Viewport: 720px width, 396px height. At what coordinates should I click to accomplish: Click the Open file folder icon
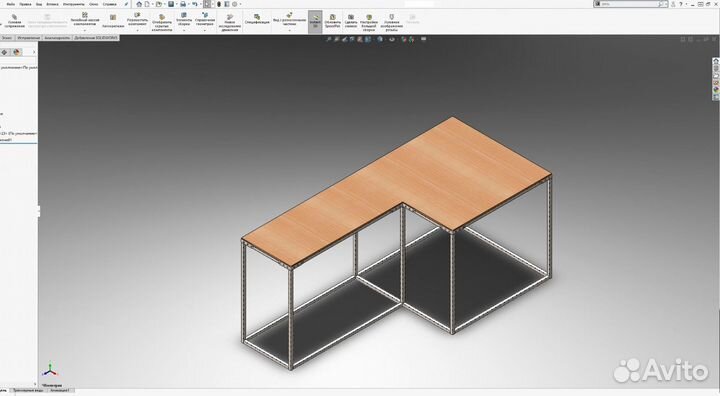(158, 4)
